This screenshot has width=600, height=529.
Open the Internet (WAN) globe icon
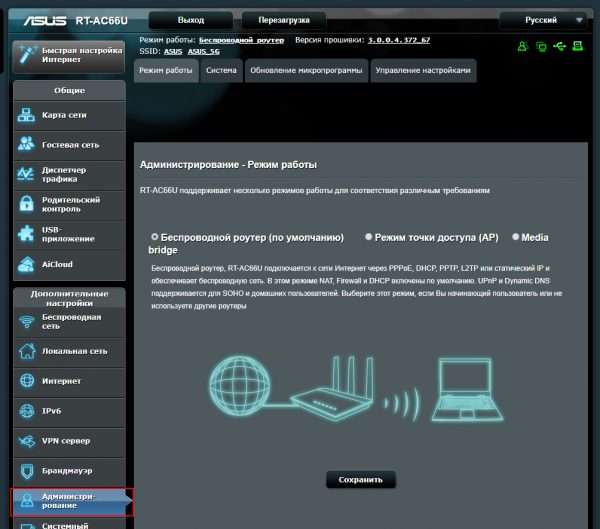click(27, 381)
